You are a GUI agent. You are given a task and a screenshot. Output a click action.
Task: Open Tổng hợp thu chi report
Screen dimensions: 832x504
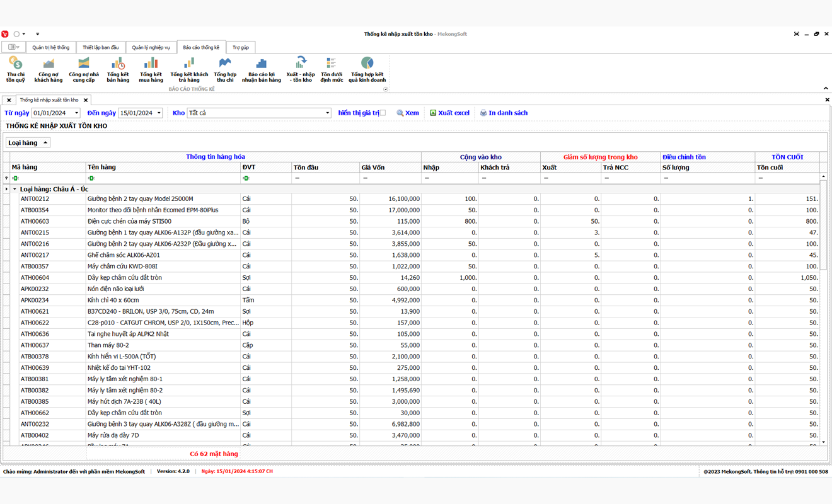(x=225, y=69)
